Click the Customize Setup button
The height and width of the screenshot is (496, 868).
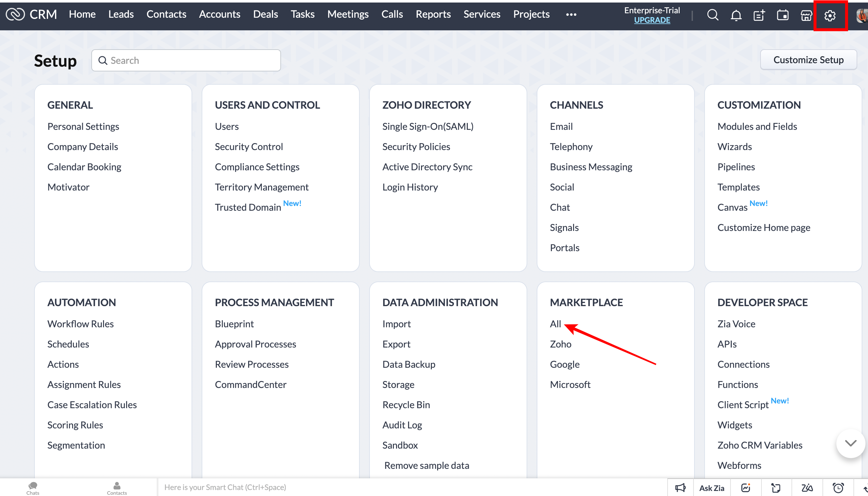(x=808, y=60)
